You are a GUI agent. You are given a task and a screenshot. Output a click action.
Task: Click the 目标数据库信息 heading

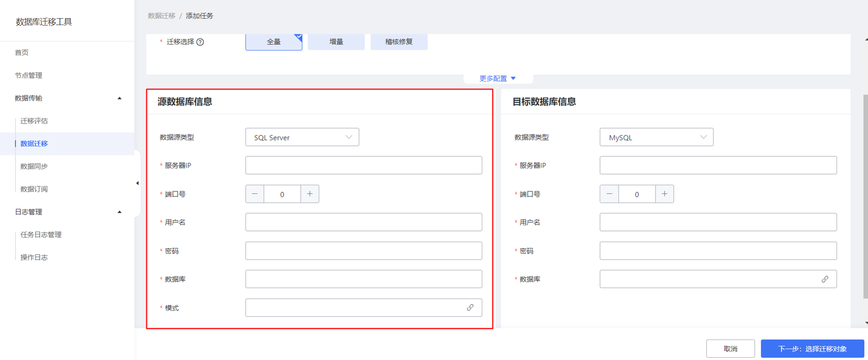pos(544,102)
